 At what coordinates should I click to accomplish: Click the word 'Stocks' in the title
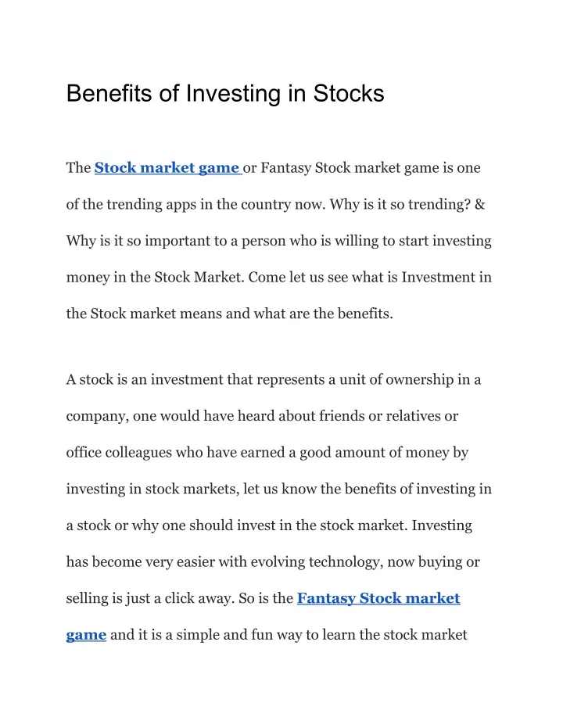(x=349, y=93)
